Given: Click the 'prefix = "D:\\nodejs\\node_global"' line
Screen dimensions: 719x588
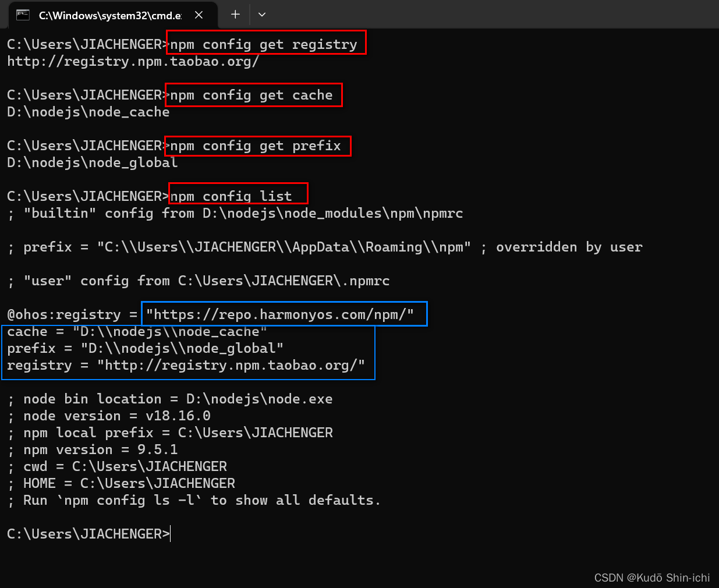Looking at the screenshot, I should point(146,349).
